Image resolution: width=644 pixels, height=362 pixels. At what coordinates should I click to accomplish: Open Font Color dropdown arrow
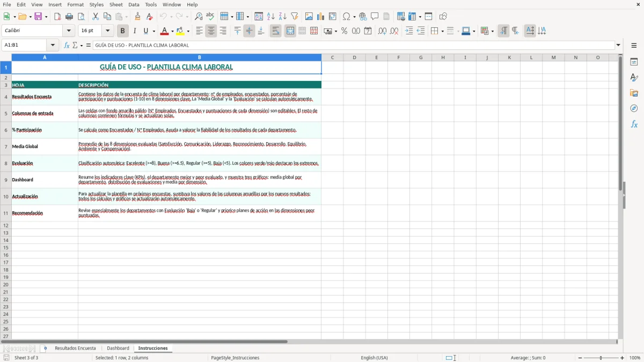[x=172, y=31]
